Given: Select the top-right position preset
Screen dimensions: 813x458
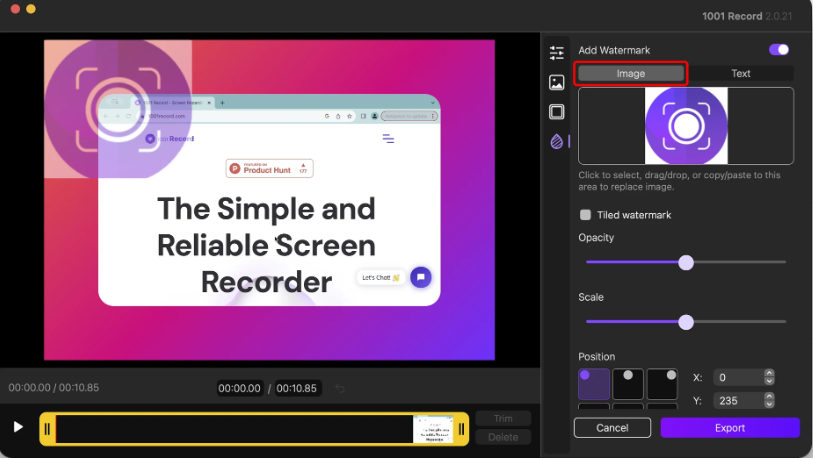Looking at the screenshot, I should tap(662, 384).
